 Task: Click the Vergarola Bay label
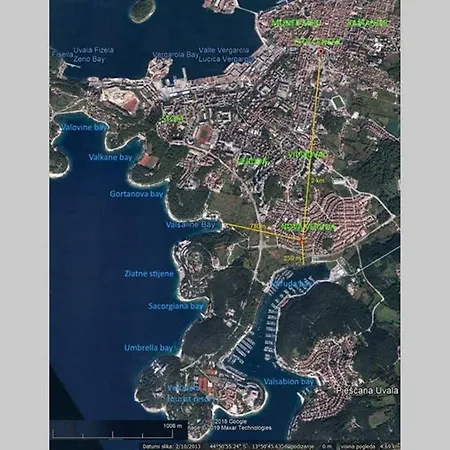(x=175, y=55)
